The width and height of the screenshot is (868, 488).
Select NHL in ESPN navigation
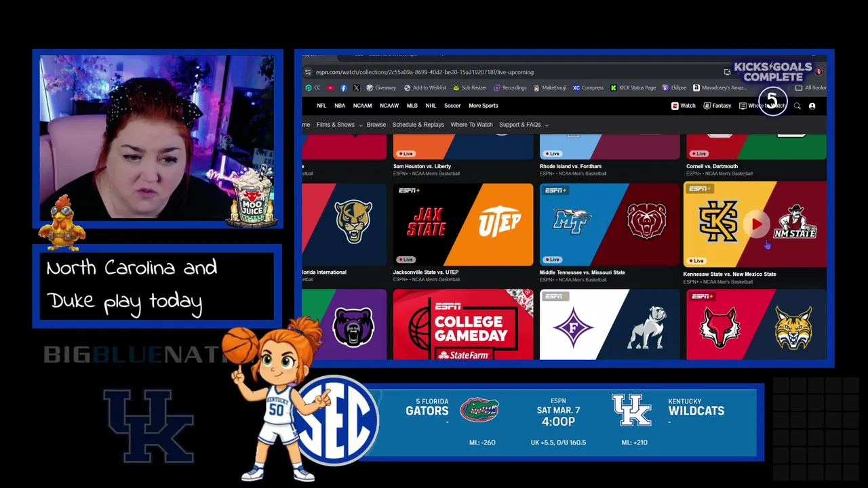coord(431,106)
